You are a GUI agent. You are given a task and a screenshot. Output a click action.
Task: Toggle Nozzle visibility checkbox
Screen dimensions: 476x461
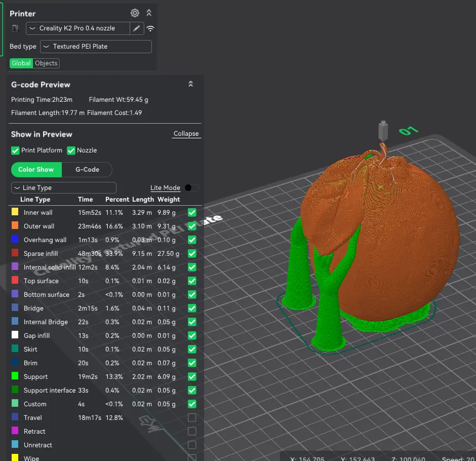[71, 150]
